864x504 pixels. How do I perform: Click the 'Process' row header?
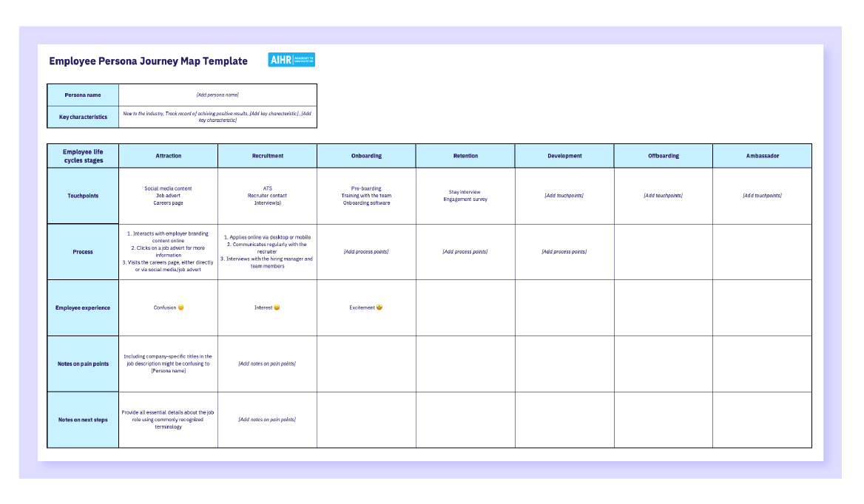pos(83,252)
